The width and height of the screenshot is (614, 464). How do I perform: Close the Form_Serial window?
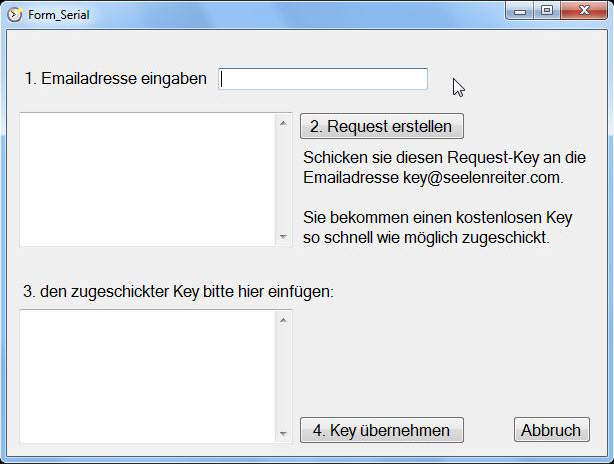click(x=584, y=11)
